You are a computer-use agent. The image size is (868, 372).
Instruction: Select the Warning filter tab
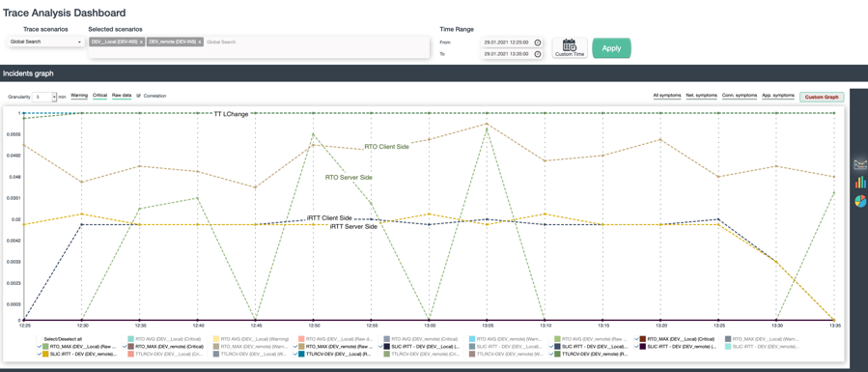(x=79, y=96)
